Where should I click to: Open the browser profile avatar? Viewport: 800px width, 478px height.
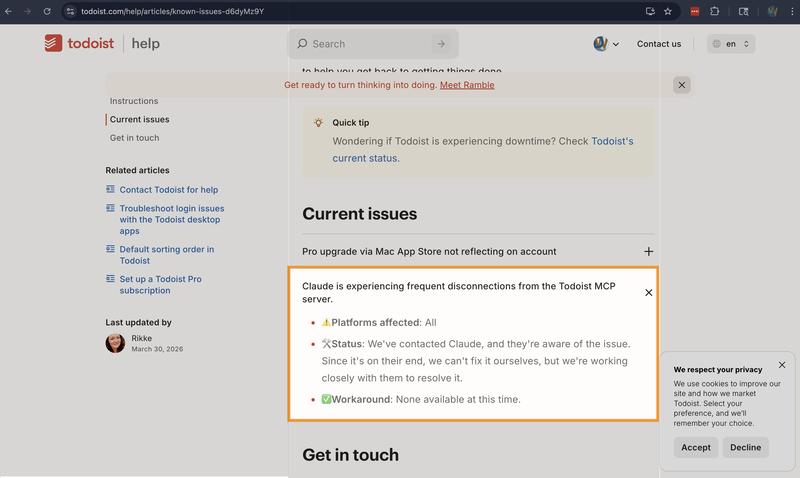tap(772, 11)
